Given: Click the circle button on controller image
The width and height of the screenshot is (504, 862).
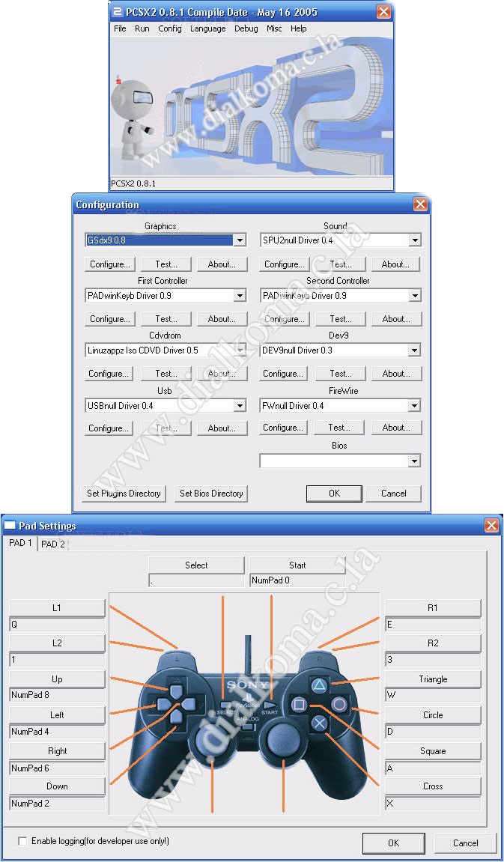Looking at the screenshot, I should tap(339, 704).
